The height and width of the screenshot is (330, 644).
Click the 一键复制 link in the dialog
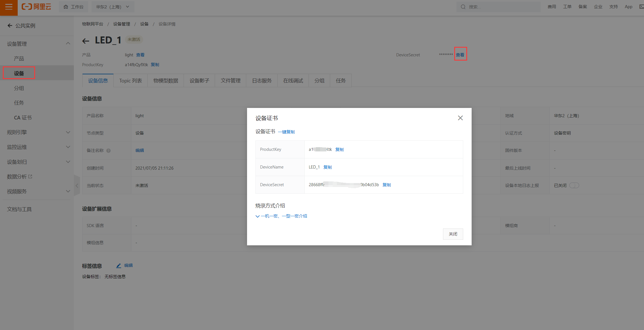click(286, 132)
